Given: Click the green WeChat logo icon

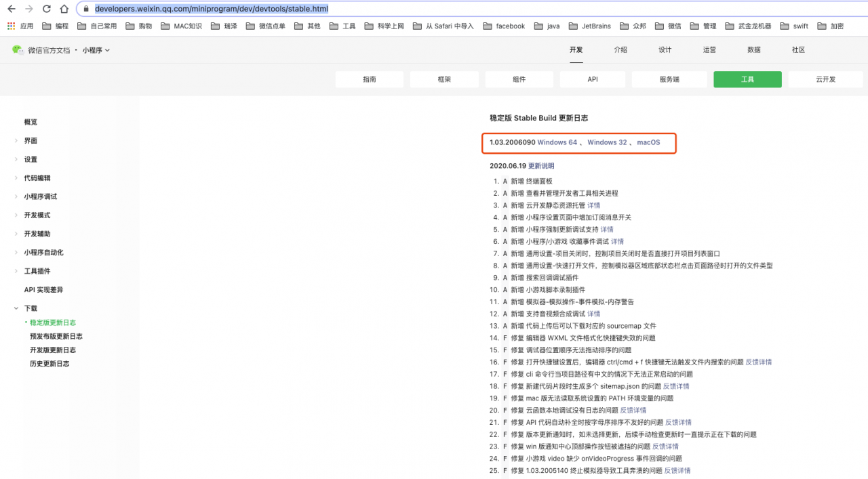Looking at the screenshot, I should (18, 49).
